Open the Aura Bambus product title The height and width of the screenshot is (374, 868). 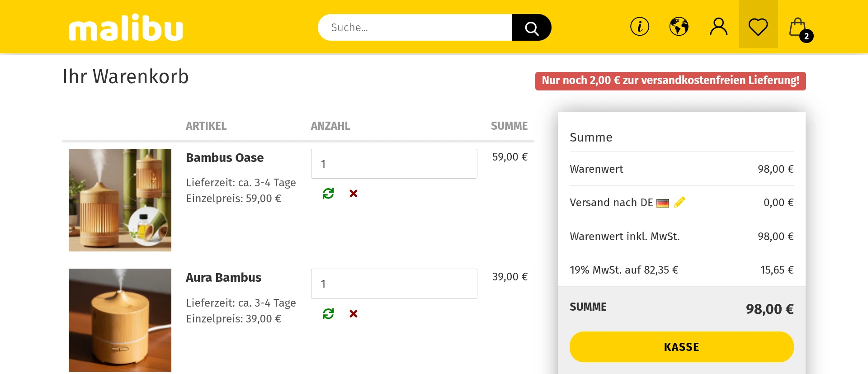[x=224, y=278]
